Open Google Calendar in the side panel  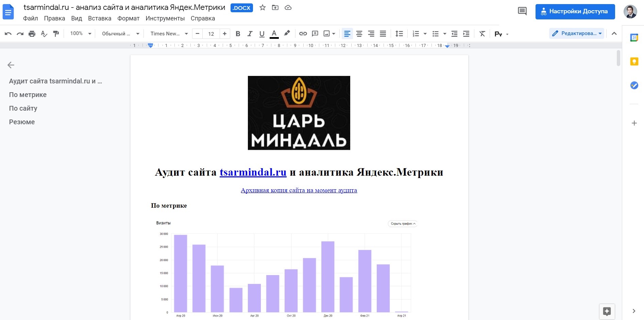[634, 37]
